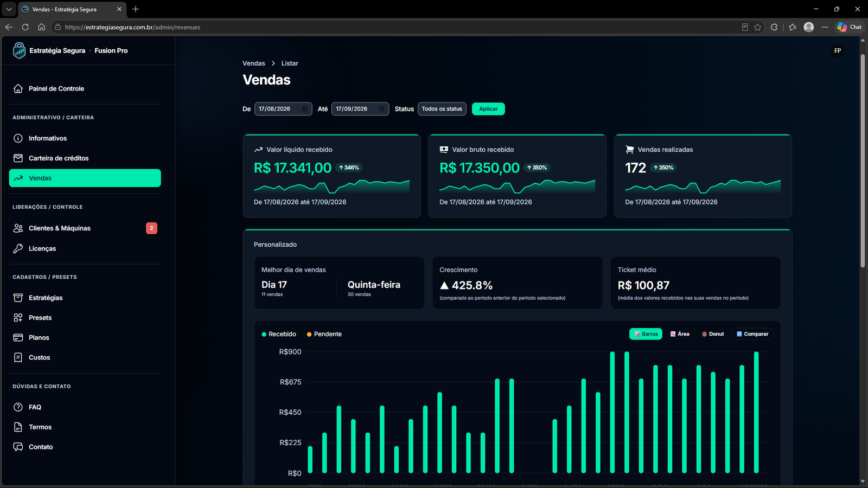Switch chart to Barras view
868x488 pixels.
click(x=646, y=334)
